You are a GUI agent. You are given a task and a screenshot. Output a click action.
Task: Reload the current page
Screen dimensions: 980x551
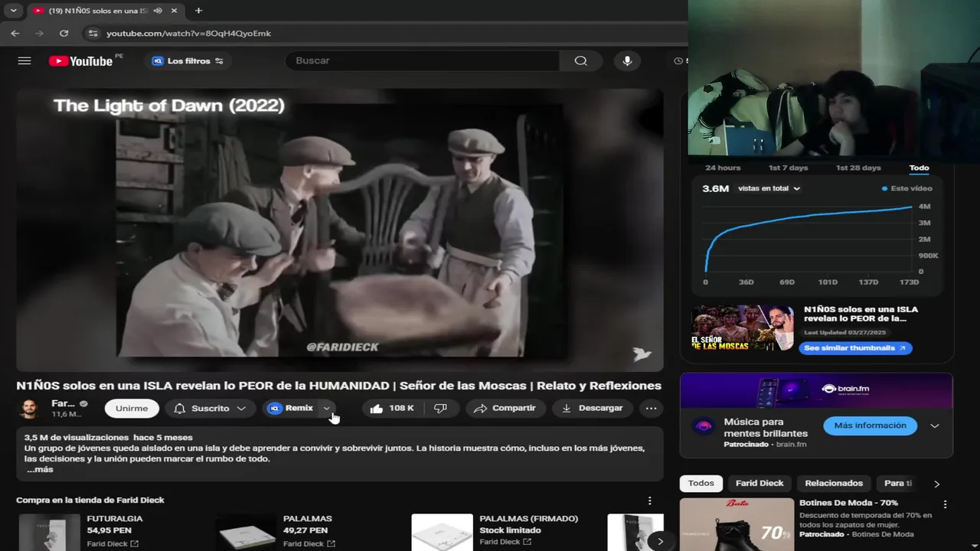(64, 33)
